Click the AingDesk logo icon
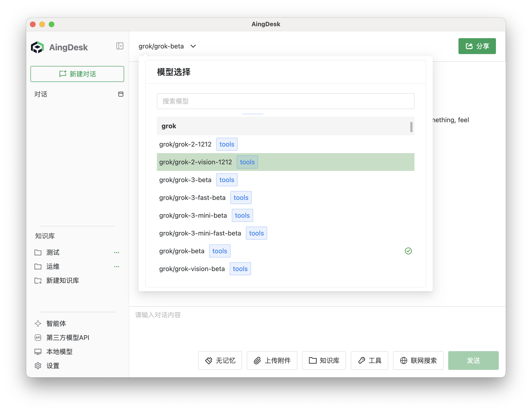 coord(37,47)
